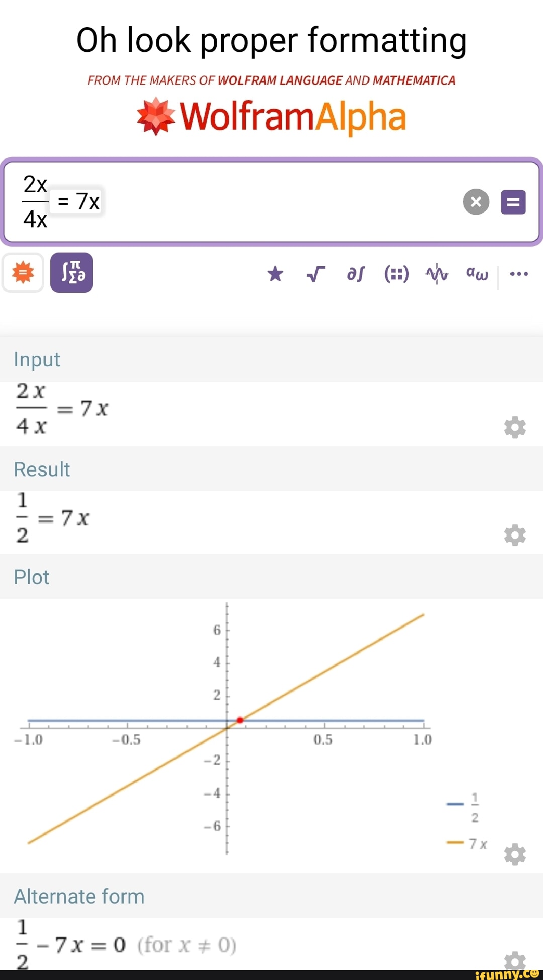
Task: Open the matrix symbol palette
Action: click(x=397, y=274)
